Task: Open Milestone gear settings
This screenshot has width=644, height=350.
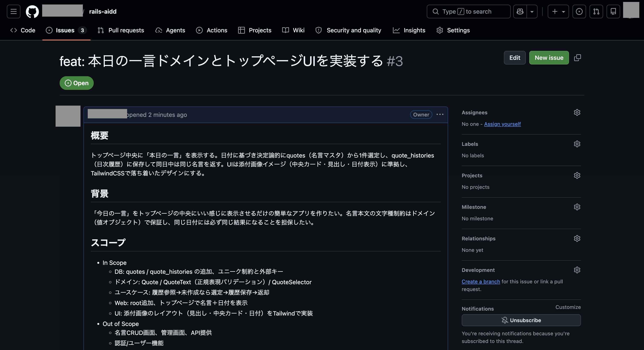Action: tap(577, 207)
